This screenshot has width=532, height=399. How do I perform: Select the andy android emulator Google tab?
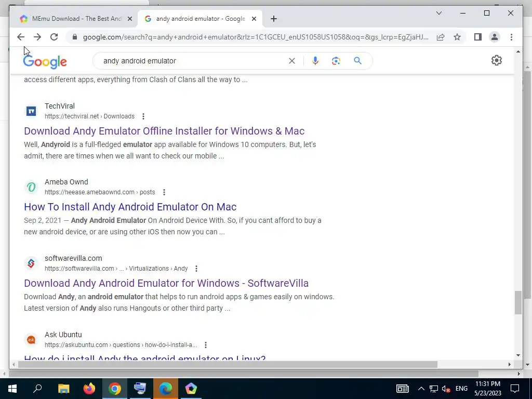tap(200, 19)
